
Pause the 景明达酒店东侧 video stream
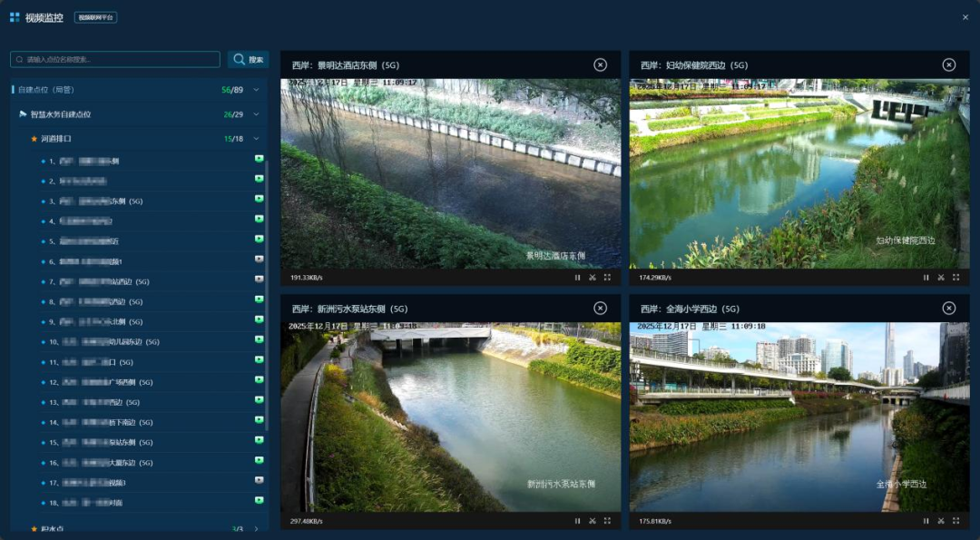click(577, 278)
